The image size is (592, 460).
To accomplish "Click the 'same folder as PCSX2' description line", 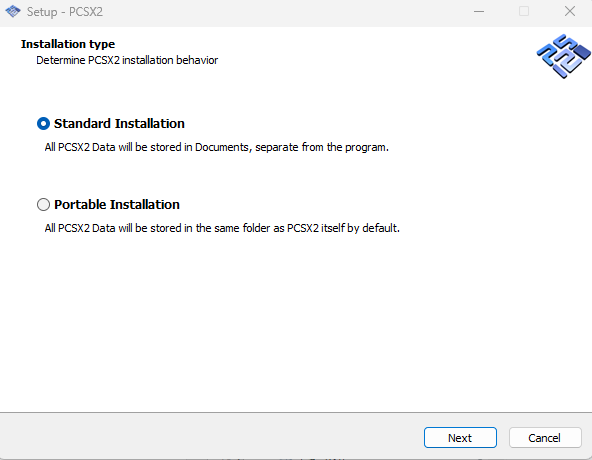I will click(x=222, y=228).
